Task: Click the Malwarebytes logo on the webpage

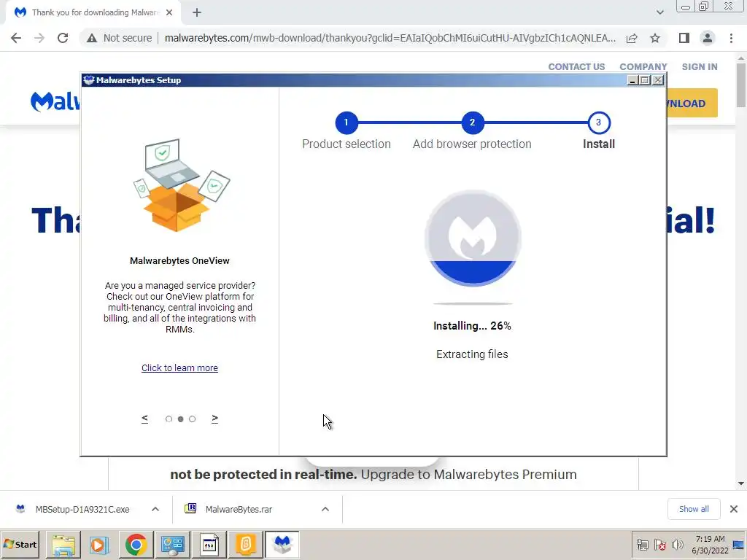Action: click(x=55, y=101)
